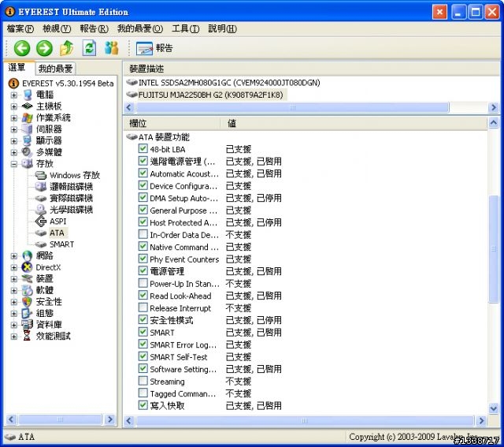Toggle the Read Look-Ahead checkbox
The width and height of the screenshot is (504, 447).
[143, 296]
